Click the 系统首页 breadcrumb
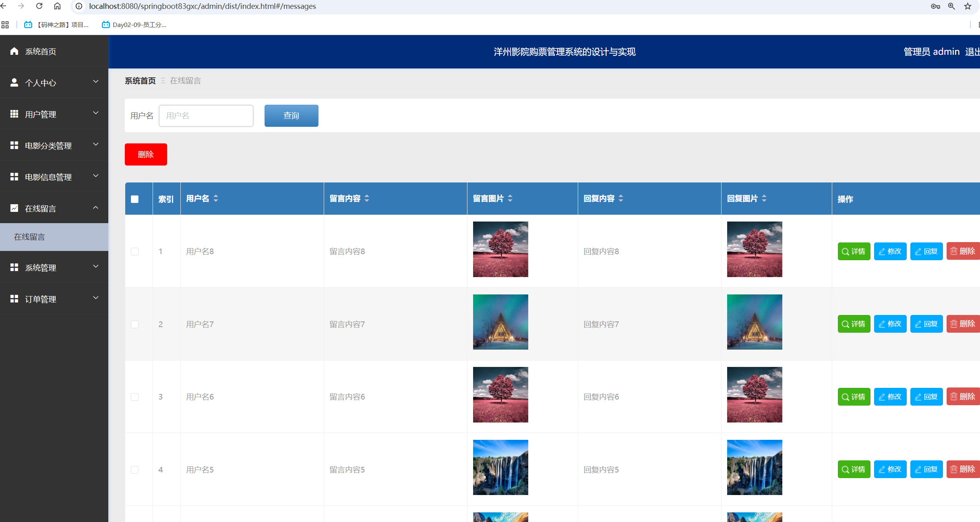Image resolution: width=980 pixels, height=522 pixels. coord(140,81)
